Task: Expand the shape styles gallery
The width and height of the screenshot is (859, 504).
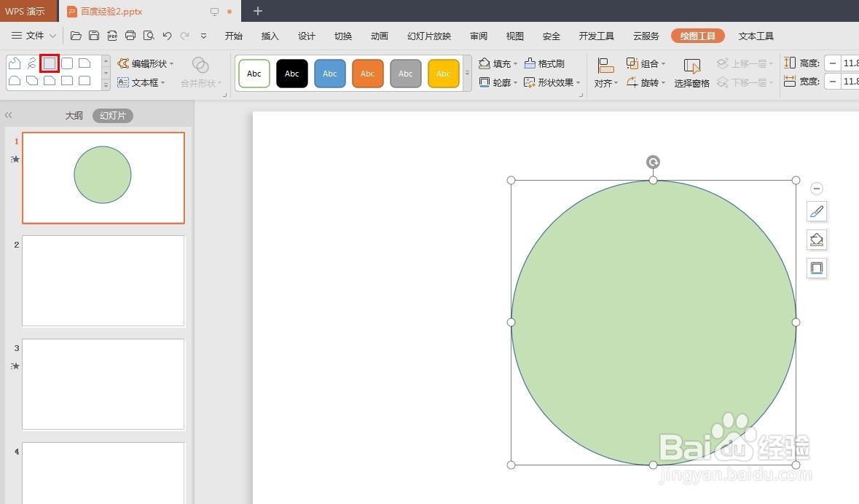Action: (467, 74)
